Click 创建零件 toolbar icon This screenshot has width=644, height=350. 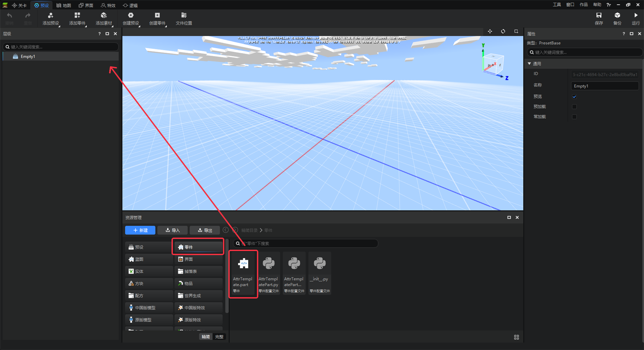pos(157,15)
